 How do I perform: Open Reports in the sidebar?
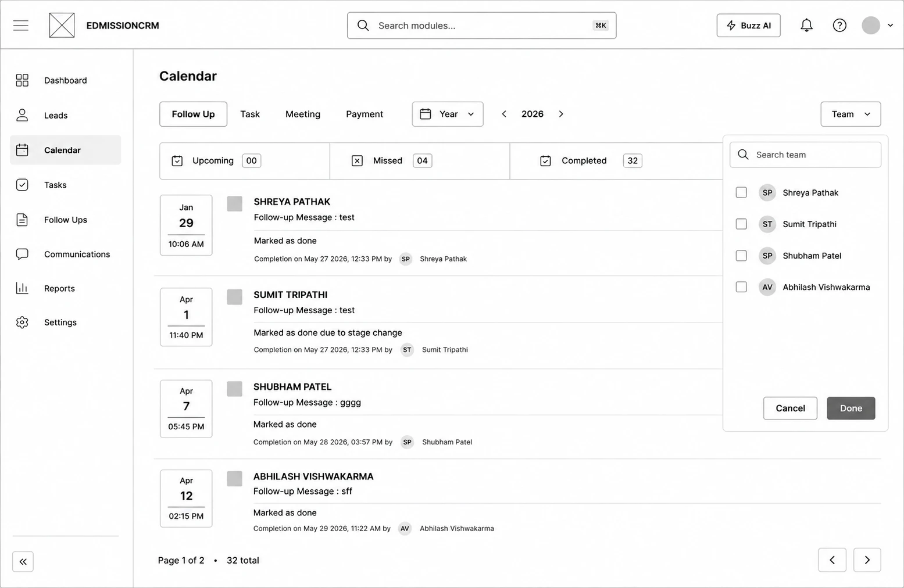coord(65,288)
